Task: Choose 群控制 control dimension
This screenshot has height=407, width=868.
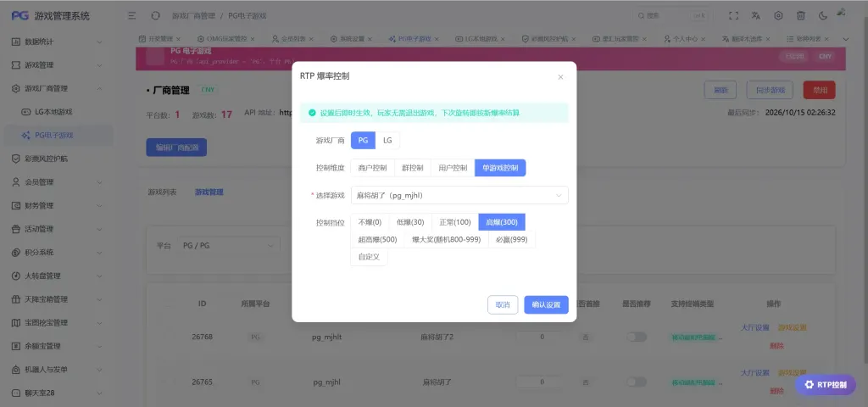Action: 413,168
